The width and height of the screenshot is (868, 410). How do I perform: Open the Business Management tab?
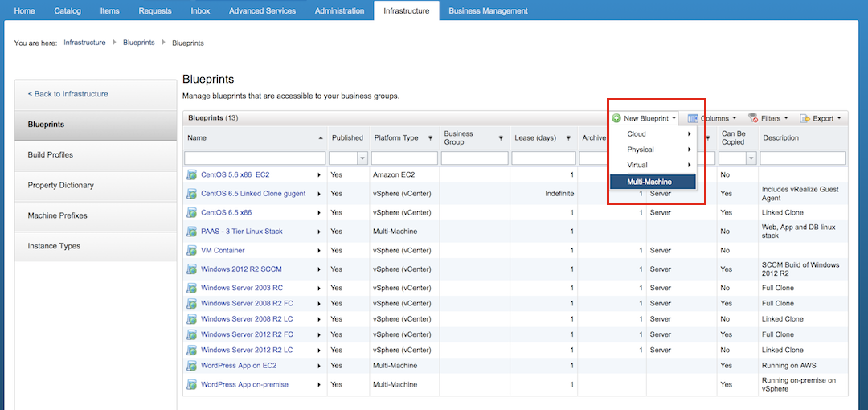[488, 10]
